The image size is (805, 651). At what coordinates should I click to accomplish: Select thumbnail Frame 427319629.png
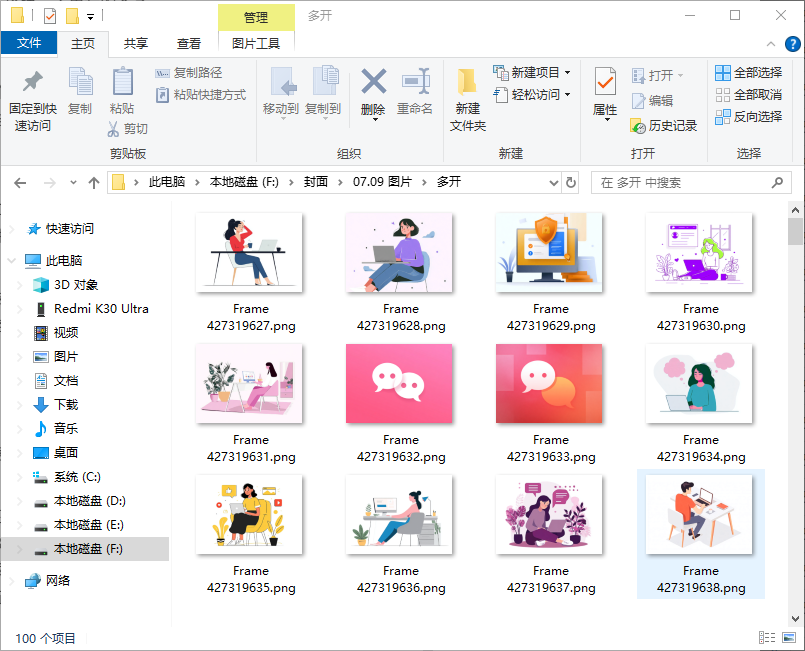549,253
